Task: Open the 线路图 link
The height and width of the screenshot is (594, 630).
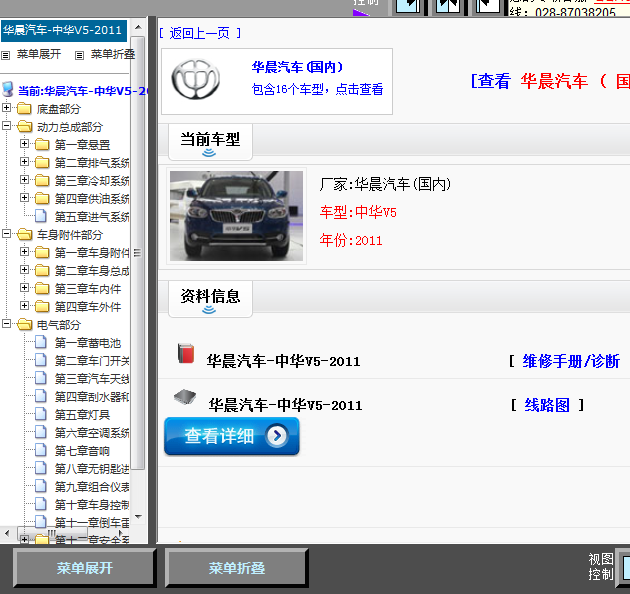Action: coord(547,405)
